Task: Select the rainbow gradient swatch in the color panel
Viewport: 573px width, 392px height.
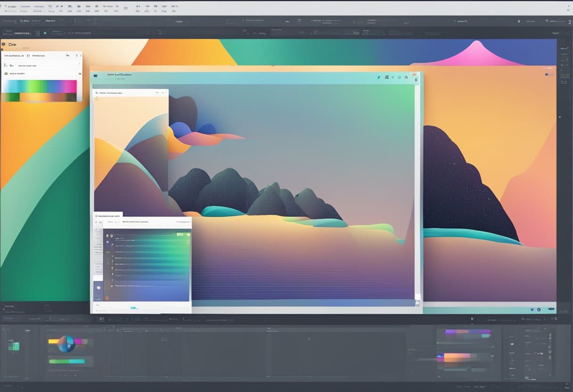Action: (40, 86)
